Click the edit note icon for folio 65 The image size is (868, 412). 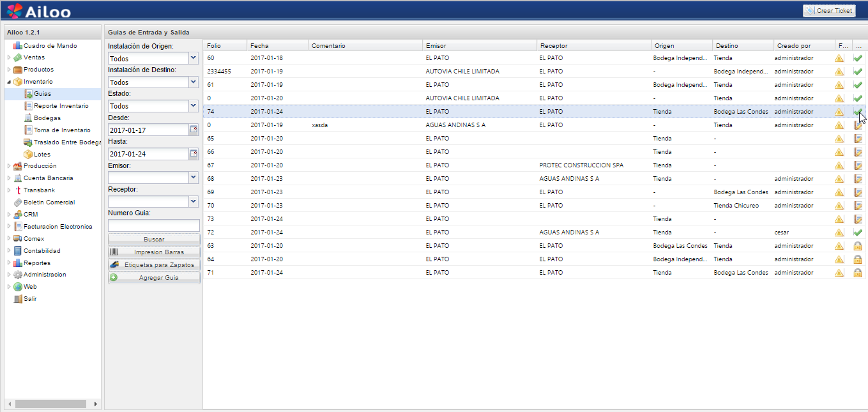pyautogui.click(x=858, y=139)
